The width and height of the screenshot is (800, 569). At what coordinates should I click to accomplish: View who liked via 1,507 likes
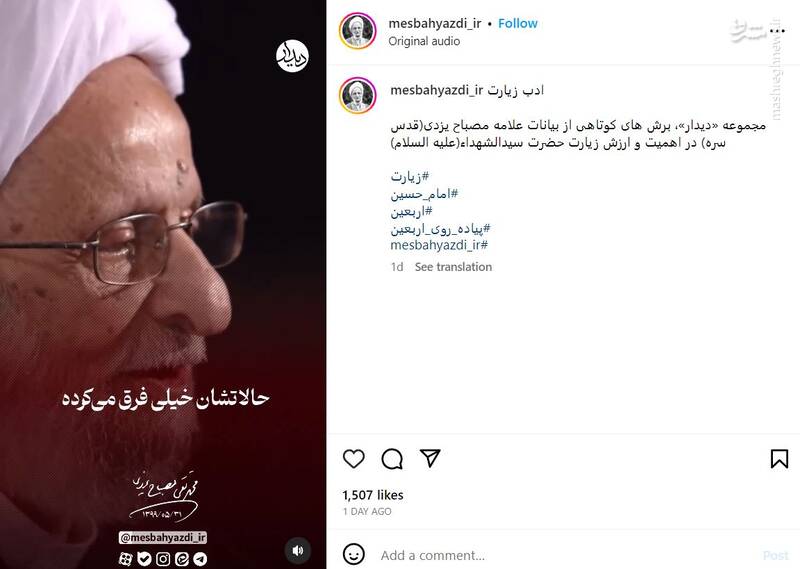373,495
